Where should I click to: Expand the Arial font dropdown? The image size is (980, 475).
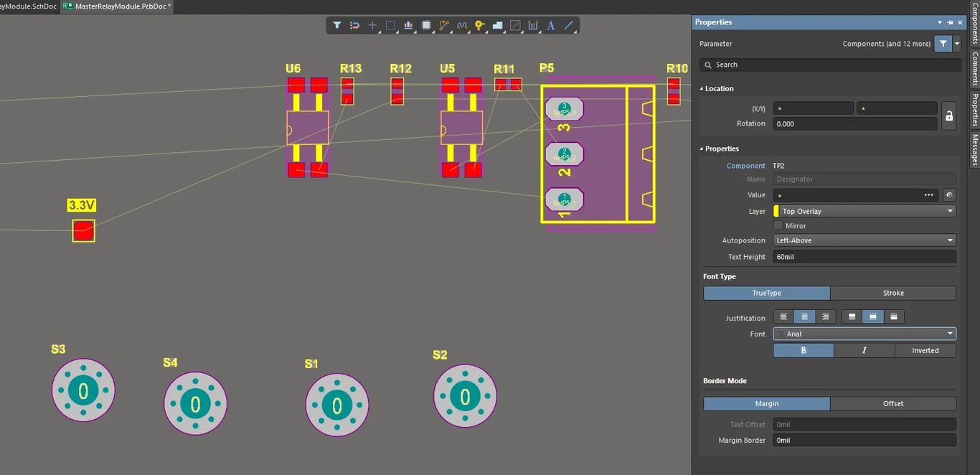864,334
